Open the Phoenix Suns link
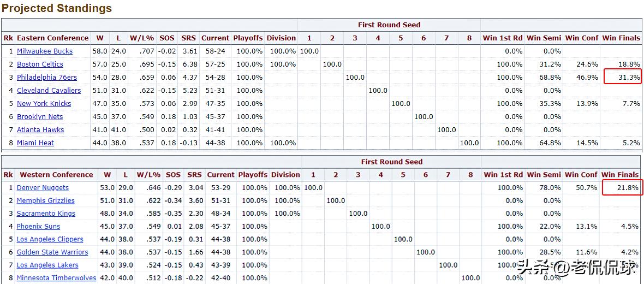Screen dimensions: 644x284 (x=38, y=227)
